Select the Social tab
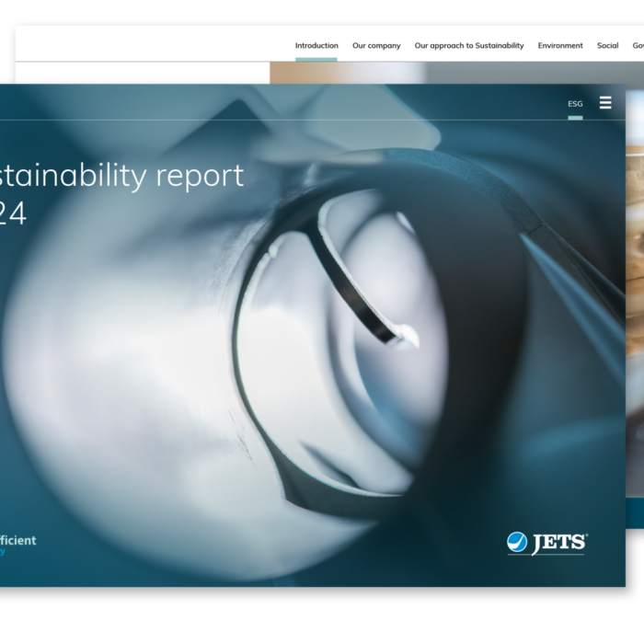This screenshot has height=644, width=644. 607,46
